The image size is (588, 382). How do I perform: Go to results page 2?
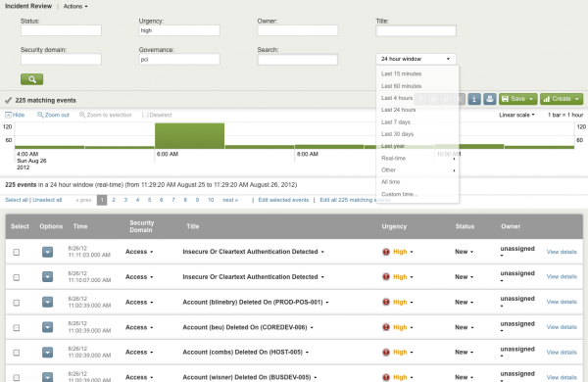pyautogui.click(x=114, y=200)
